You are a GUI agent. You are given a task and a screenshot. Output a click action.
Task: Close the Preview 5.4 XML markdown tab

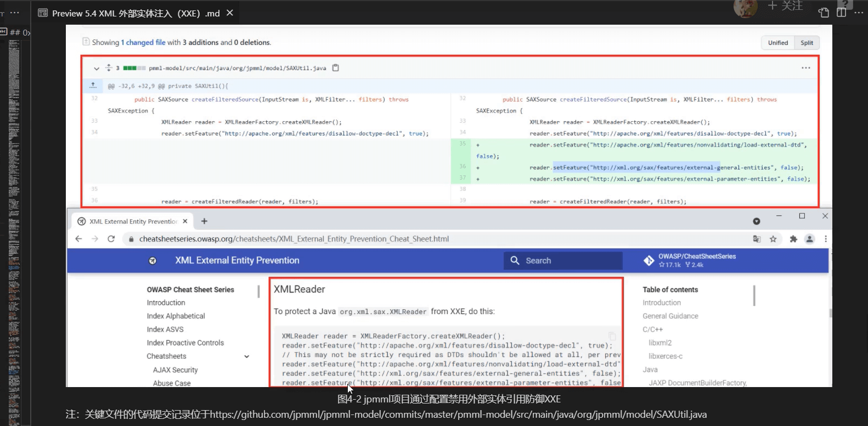pos(230,13)
